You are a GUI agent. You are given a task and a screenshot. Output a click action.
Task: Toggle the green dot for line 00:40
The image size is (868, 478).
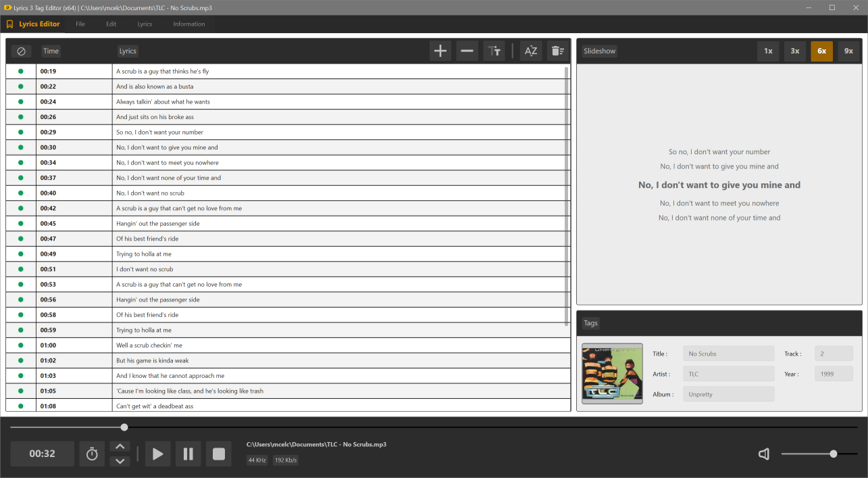coord(21,193)
